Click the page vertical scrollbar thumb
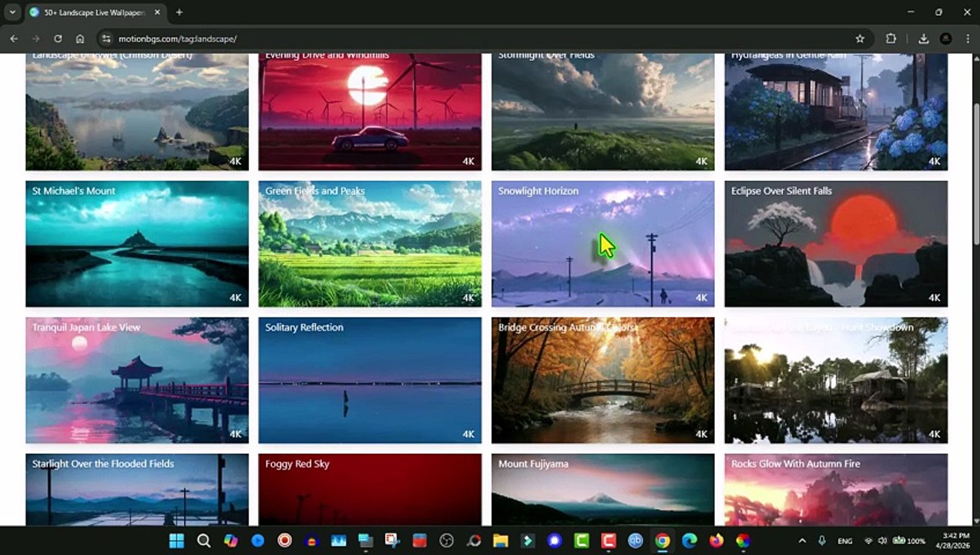Image resolution: width=980 pixels, height=555 pixels. [975, 173]
